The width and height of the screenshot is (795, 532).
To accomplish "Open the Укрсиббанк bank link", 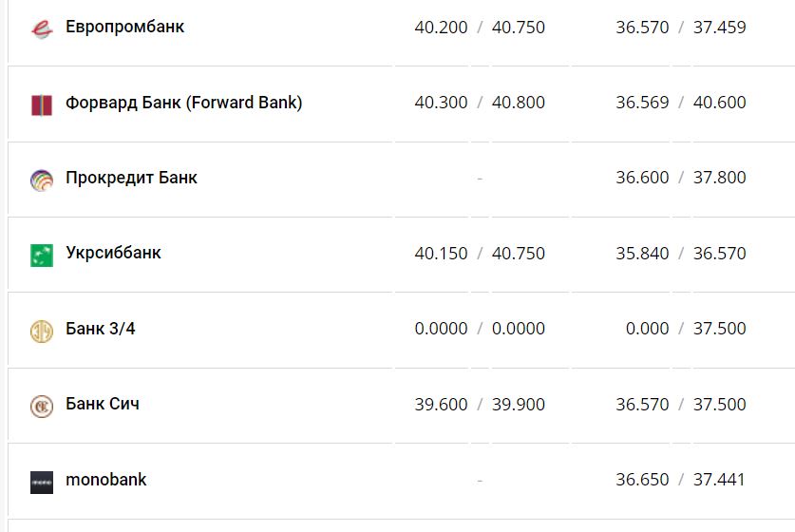I will pos(113,253).
